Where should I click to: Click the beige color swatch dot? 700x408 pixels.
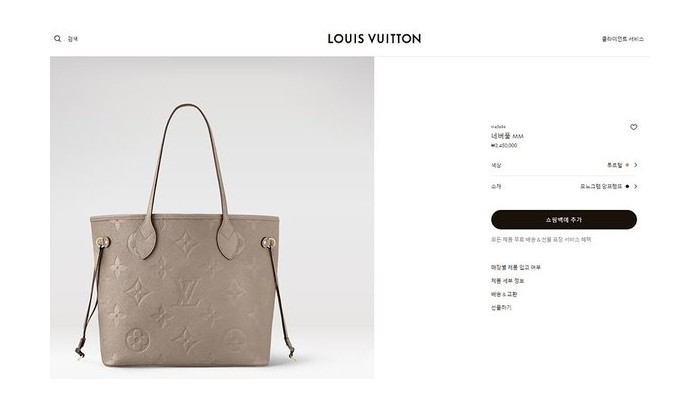[627, 165]
